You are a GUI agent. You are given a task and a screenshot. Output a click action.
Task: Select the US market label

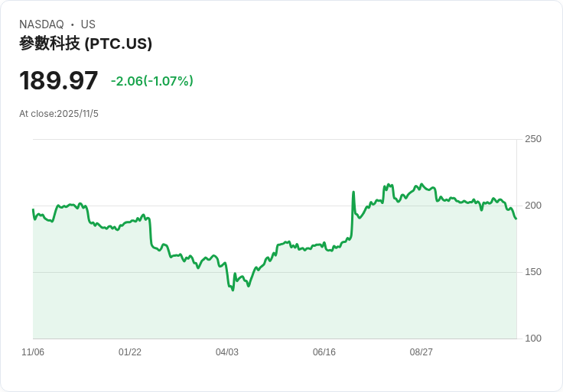pyautogui.click(x=88, y=24)
